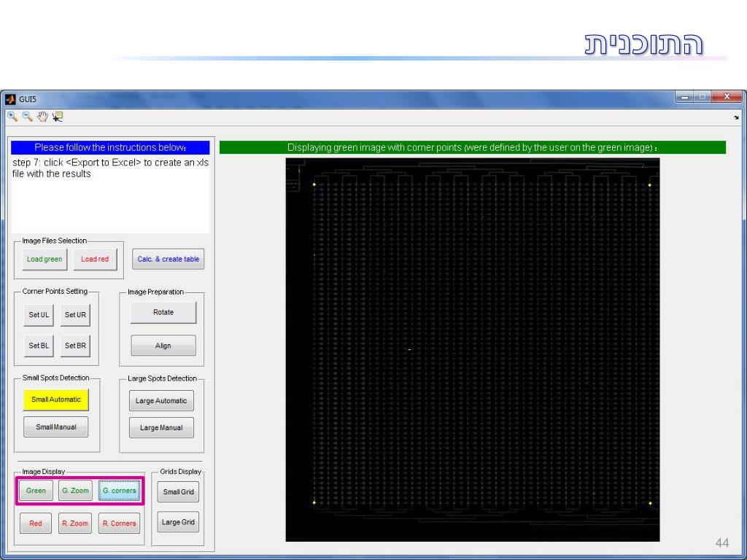Click the bottom-right yellow corner point
The image size is (747, 560).
650,503
